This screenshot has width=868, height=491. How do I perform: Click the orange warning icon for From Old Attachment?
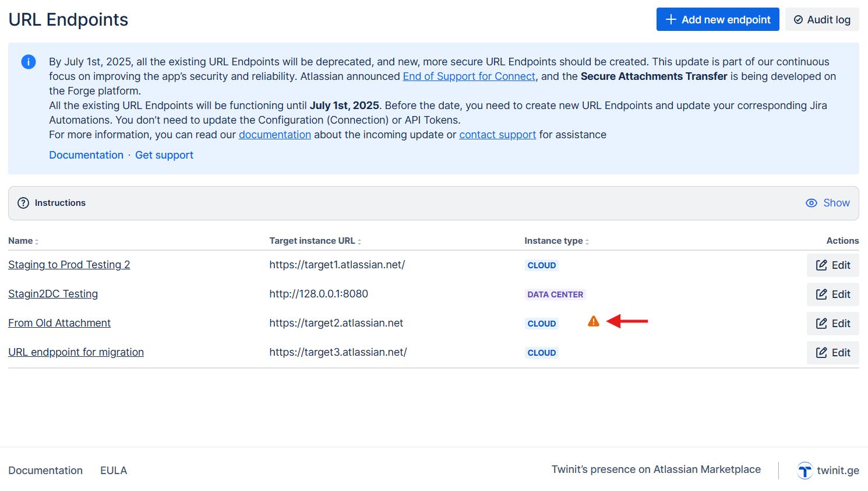(594, 321)
